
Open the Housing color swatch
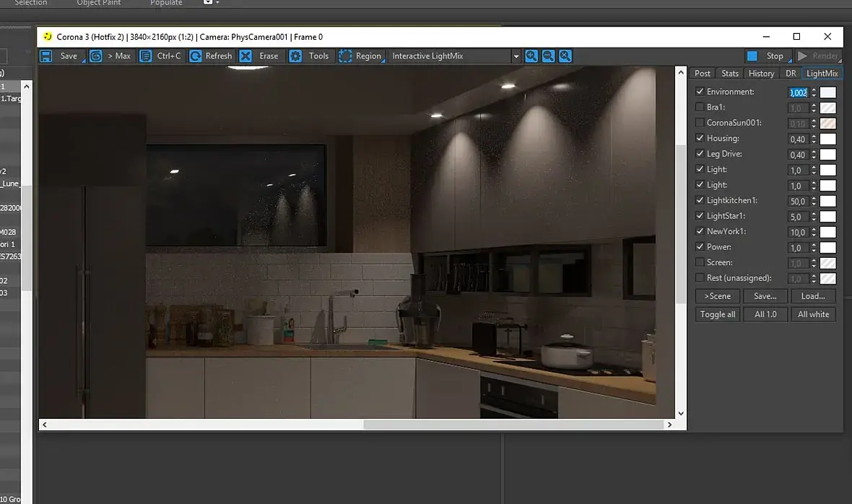pos(827,139)
